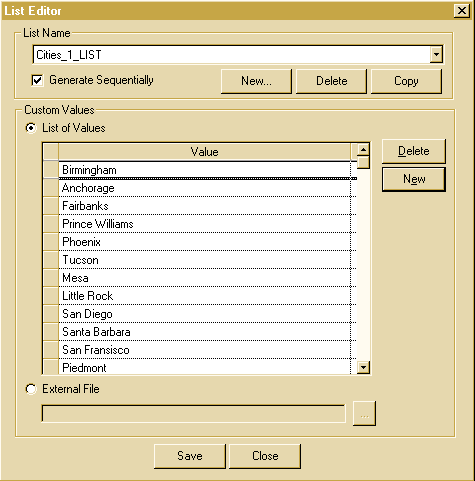Click the values list scroll down arrow

coord(363,368)
